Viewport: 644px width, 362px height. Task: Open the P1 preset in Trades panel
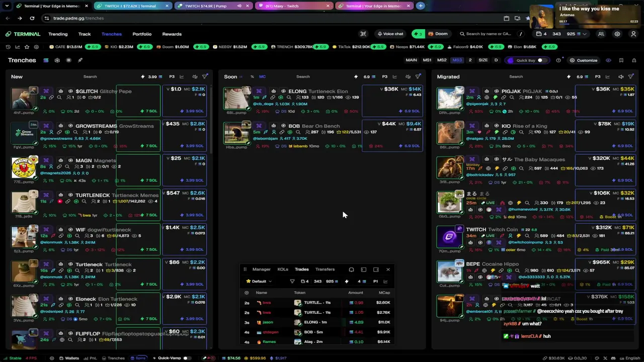(x=375, y=282)
